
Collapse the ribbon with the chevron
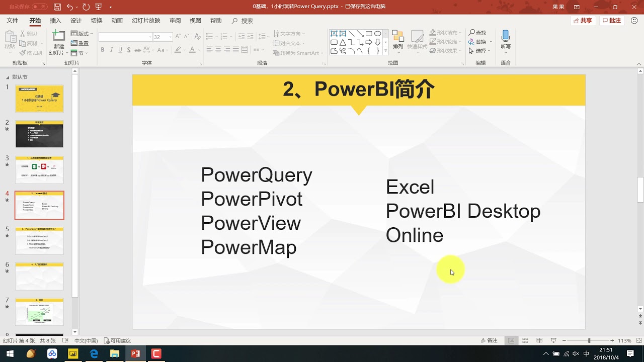pyautogui.click(x=639, y=63)
